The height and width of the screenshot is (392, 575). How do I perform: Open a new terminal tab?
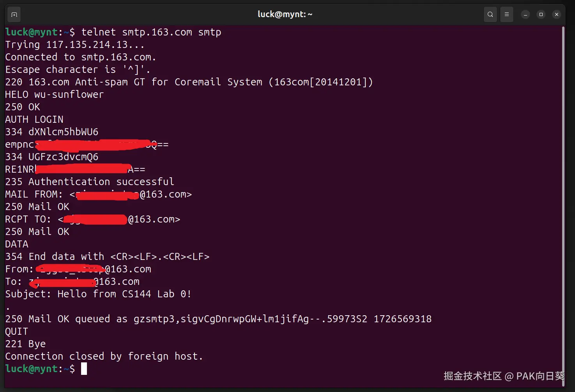pyautogui.click(x=14, y=14)
